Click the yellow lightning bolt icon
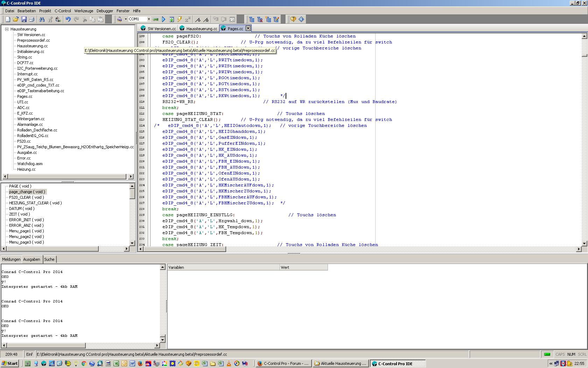The image size is (588, 368). click(180, 19)
